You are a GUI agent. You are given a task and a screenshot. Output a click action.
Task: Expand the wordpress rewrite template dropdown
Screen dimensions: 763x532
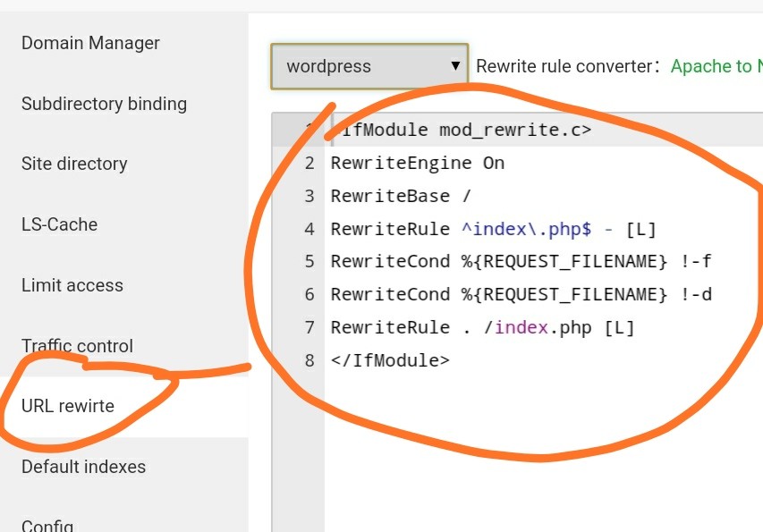tap(369, 66)
